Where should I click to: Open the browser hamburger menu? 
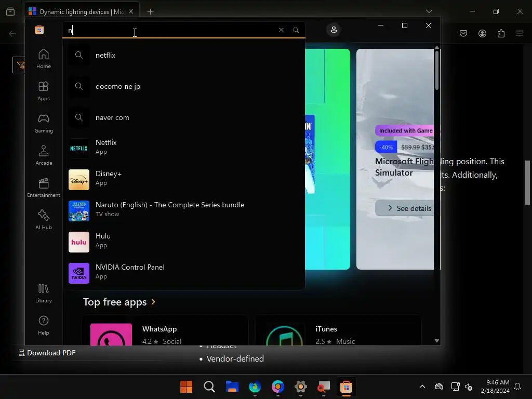tap(520, 33)
